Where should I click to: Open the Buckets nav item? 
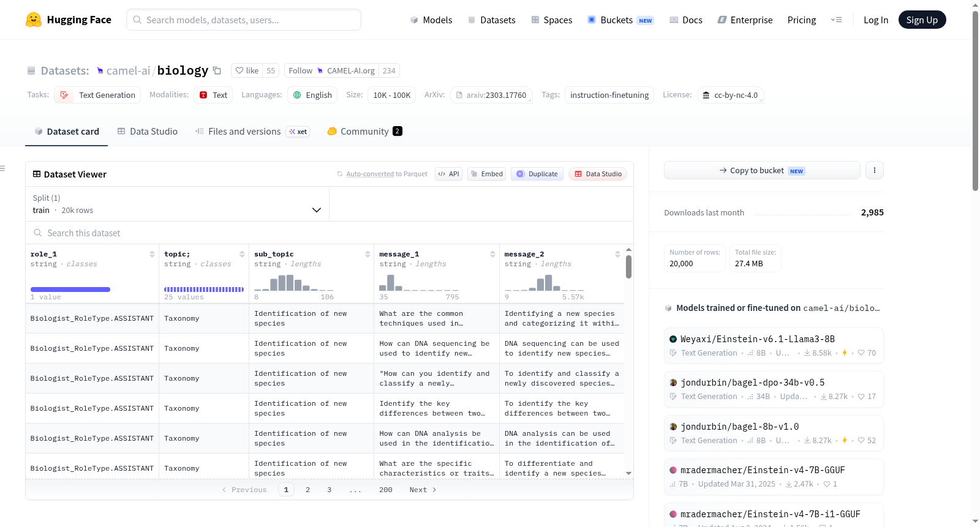click(620, 20)
